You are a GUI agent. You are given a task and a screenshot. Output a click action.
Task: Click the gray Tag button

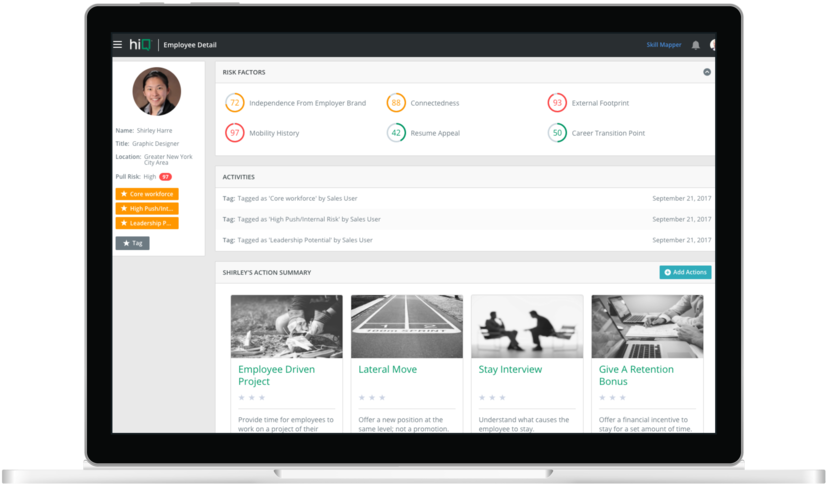point(132,243)
